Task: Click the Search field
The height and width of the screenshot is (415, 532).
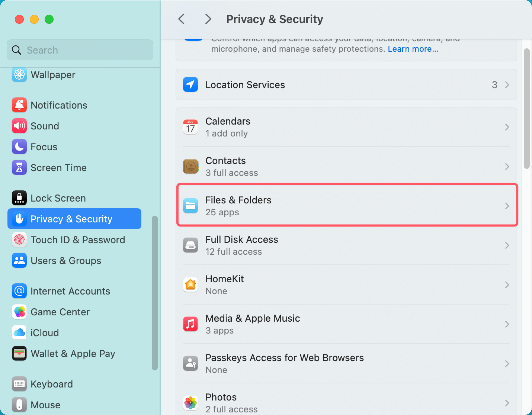Action: coord(80,50)
